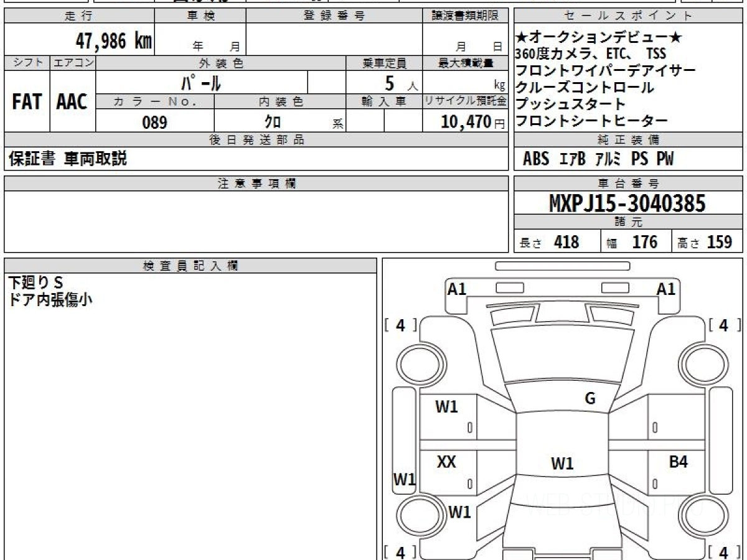The width and height of the screenshot is (747, 560).
Task: Click the A1 mark at the bumper's left corner
Action: click(x=457, y=289)
